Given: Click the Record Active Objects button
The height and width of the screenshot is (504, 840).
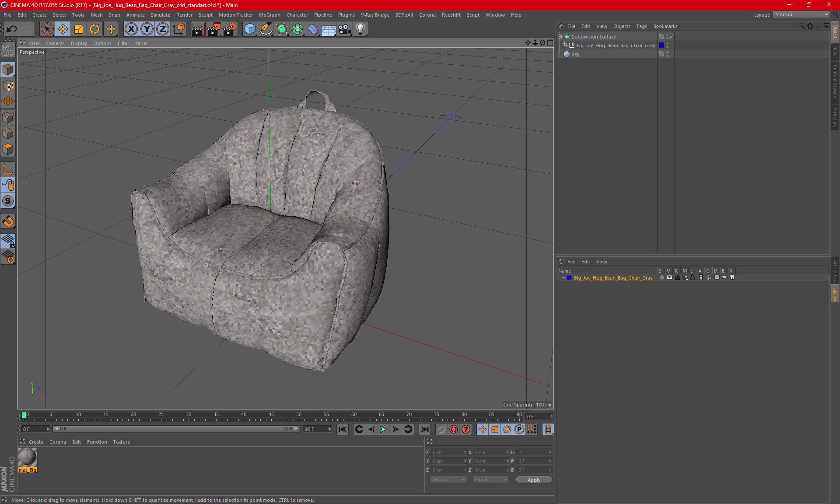Looking at the screenshot, I should point(441,429).
